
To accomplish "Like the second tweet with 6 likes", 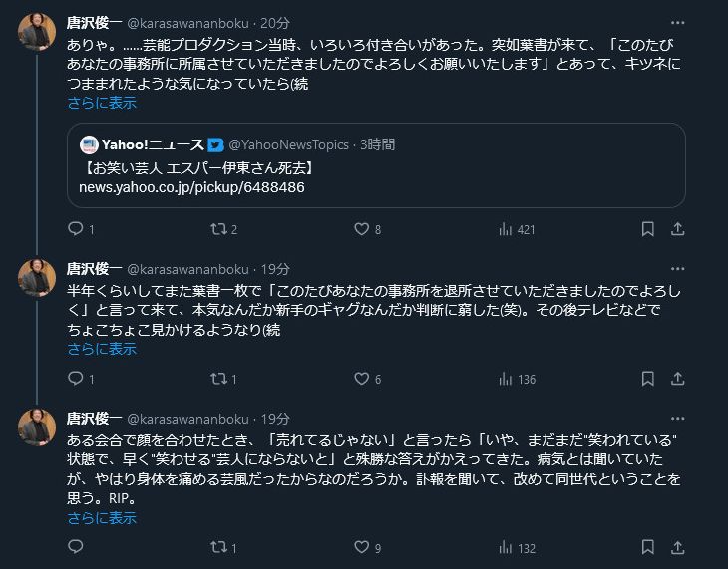I will 362,379.
